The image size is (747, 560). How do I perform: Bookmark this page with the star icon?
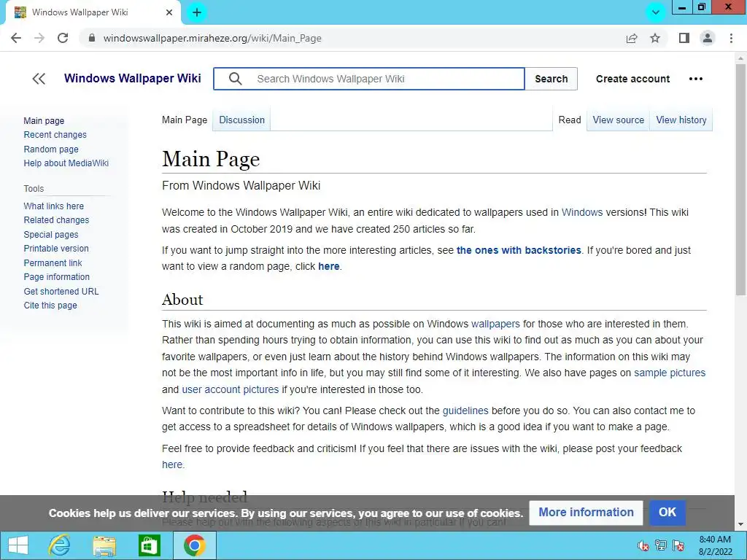[655, 38]
